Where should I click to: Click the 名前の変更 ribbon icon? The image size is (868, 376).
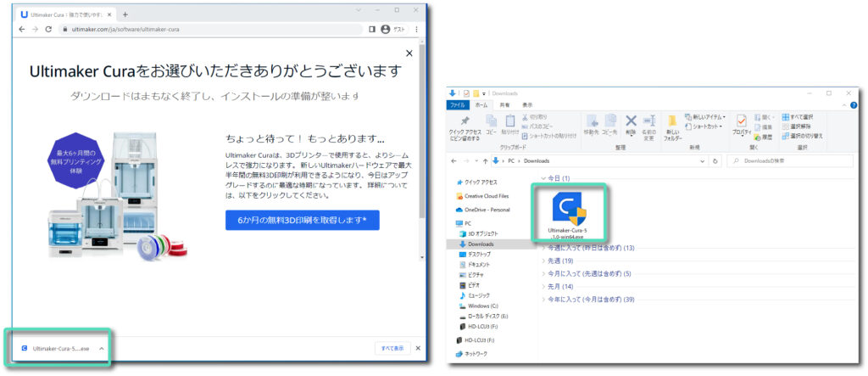tap(648, 127)
